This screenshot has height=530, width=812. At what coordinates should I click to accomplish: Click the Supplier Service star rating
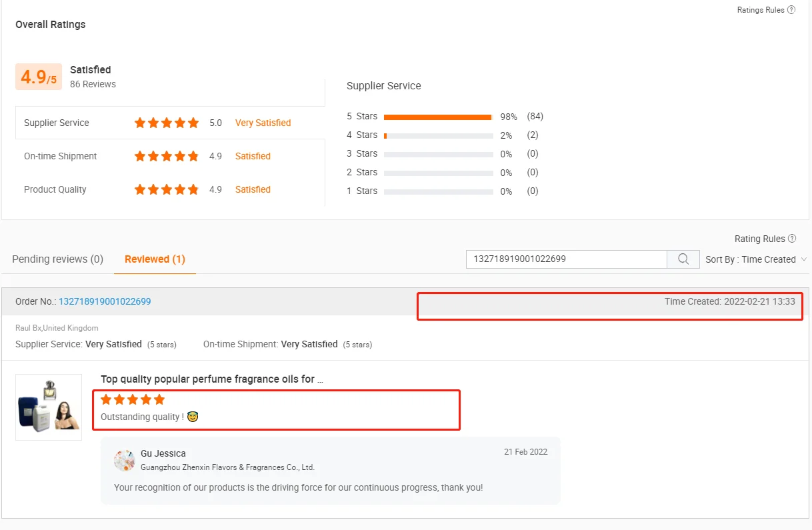pos(167,123)
